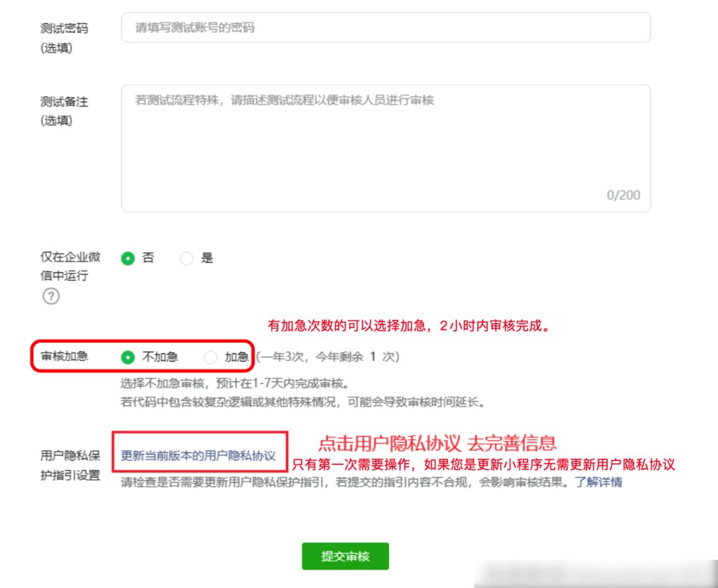Click the red 点击用户隐私协议 去完善信息 annotation
This screenshot has height=588, width=718.
(437, 443)
